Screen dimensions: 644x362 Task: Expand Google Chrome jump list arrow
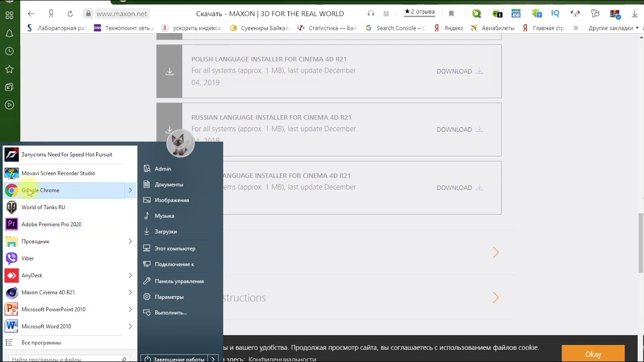(x=130, y=190)
